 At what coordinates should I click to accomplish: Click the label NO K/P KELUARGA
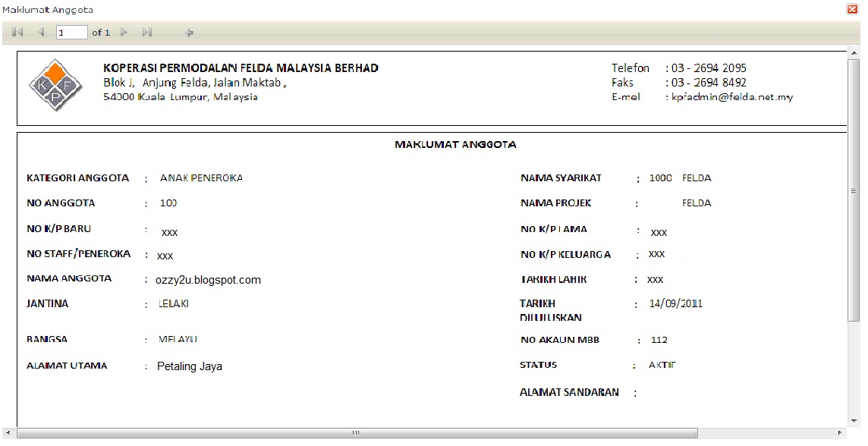(x=566, y=255)
